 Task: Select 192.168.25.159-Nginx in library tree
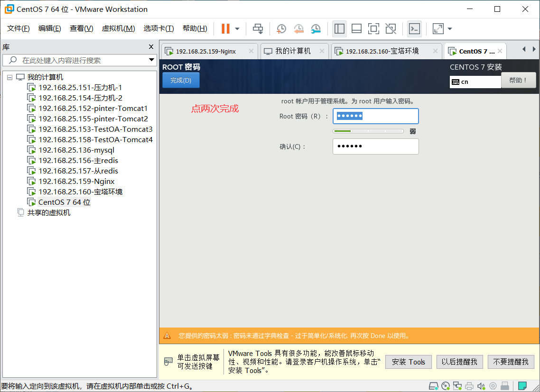click(76, 182)
